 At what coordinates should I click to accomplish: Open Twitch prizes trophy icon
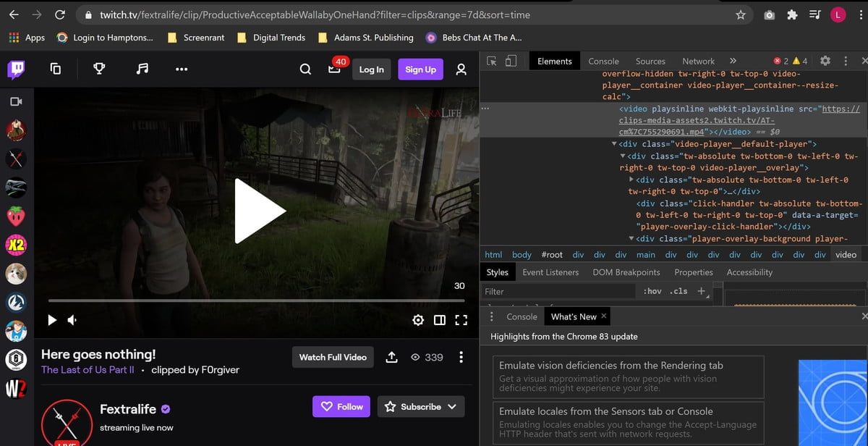99,69
